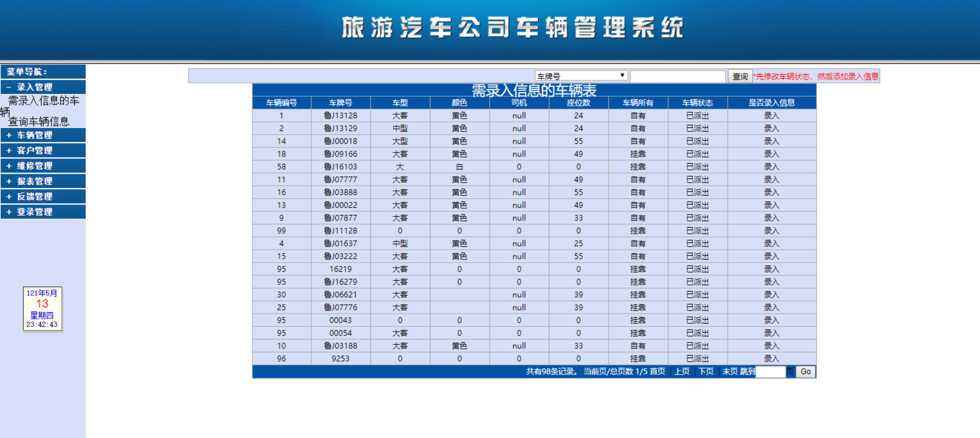Click the 车辆状态 column header
Viewport: 980px width, 438px height.
(x=698, y=103)
